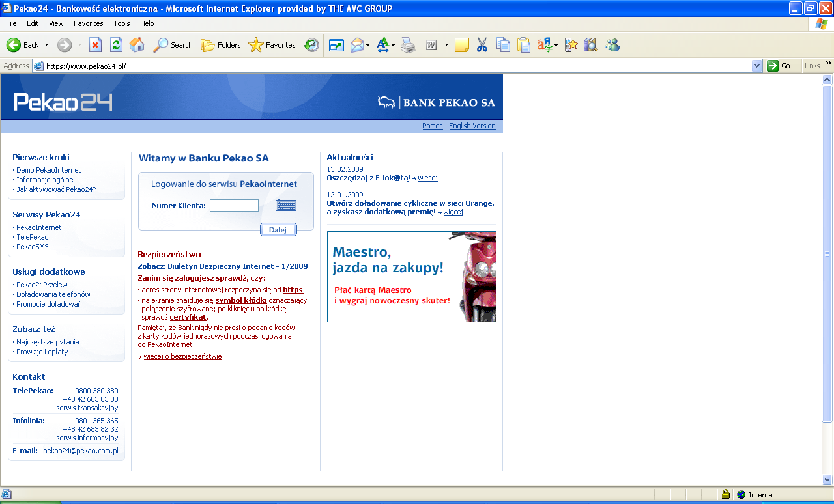This screenshot has width=834, height=504.
Task: Open Jak aktywować Pekao24 link
Action: pyautogui.click(x=56, y=189)
